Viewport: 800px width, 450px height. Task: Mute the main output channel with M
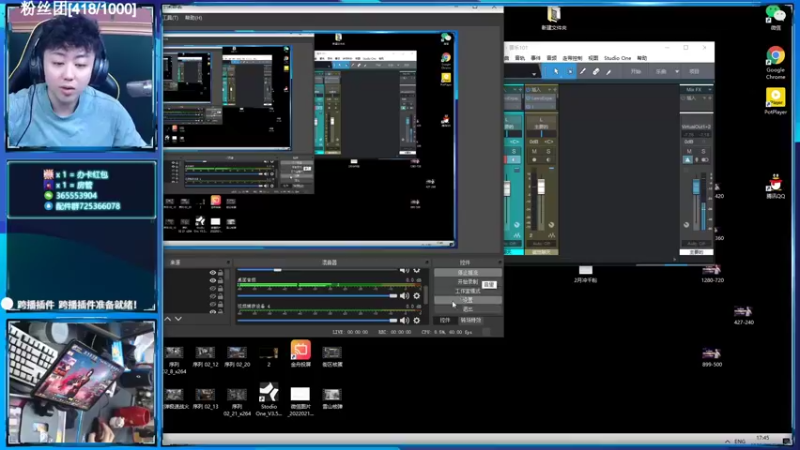pyautogui.click(x=689, y=152)
